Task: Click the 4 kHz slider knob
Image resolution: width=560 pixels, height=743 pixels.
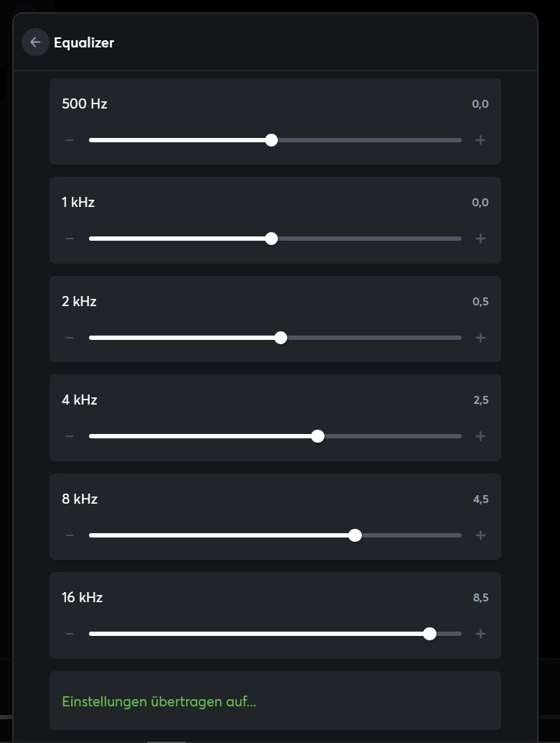Action: 318,436
